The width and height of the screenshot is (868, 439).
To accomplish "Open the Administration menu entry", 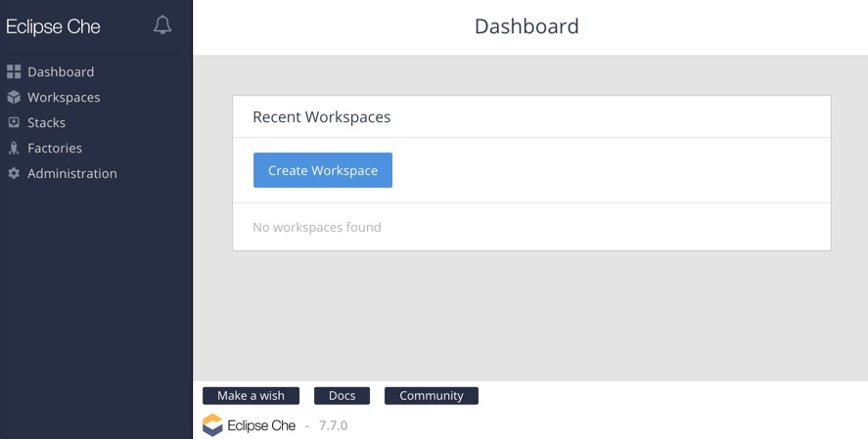I will tap(72, 174).
